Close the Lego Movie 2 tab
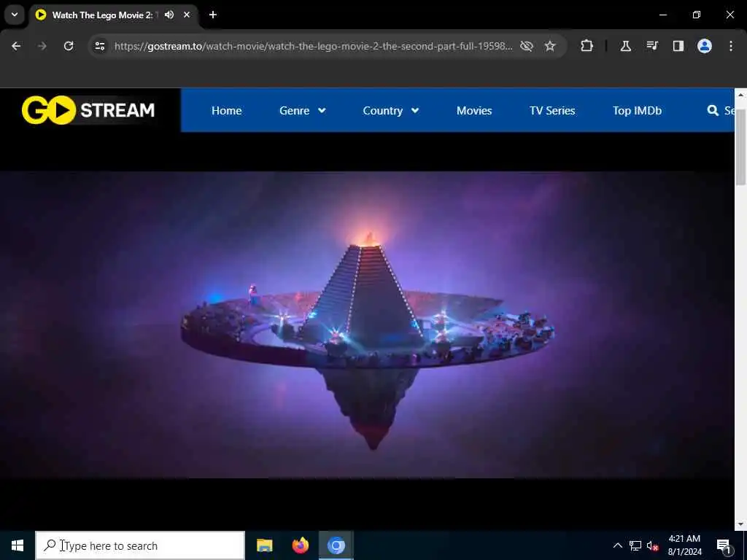Viewport: 747px width, 560px height. [x=187, y=15]
